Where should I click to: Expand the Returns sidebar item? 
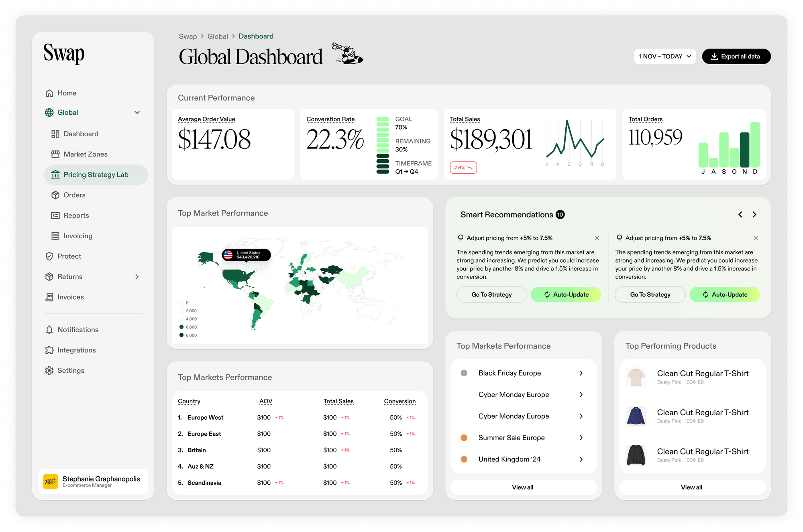pos(137,276)
